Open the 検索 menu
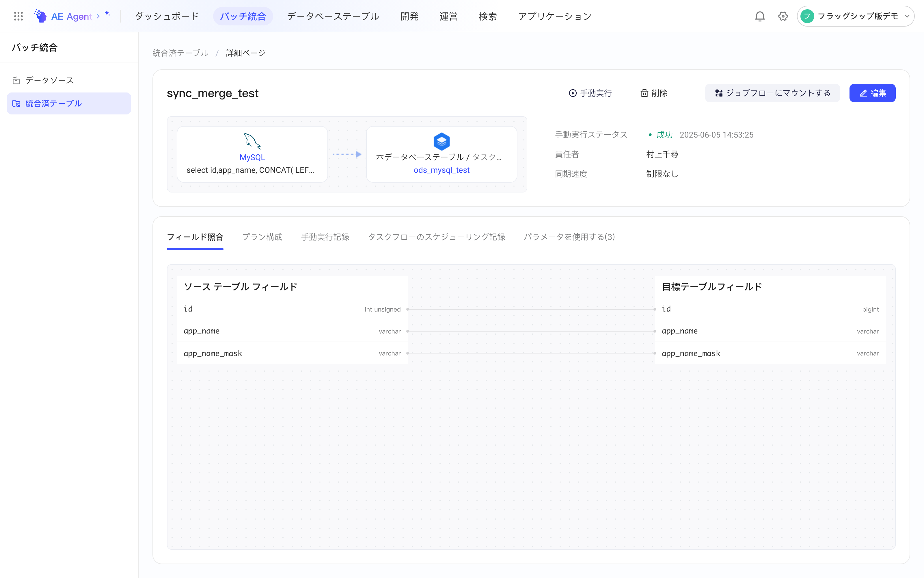 (488, 16)
